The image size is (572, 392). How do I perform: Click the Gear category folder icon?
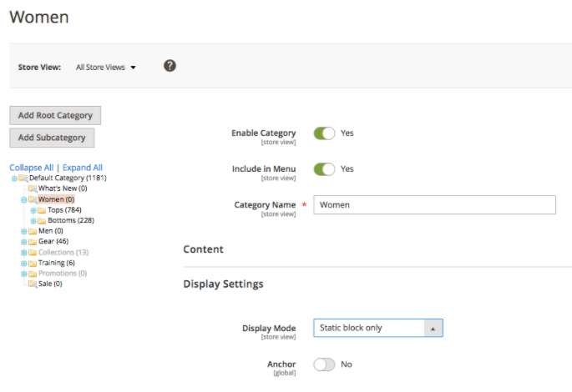pos(33,242)
